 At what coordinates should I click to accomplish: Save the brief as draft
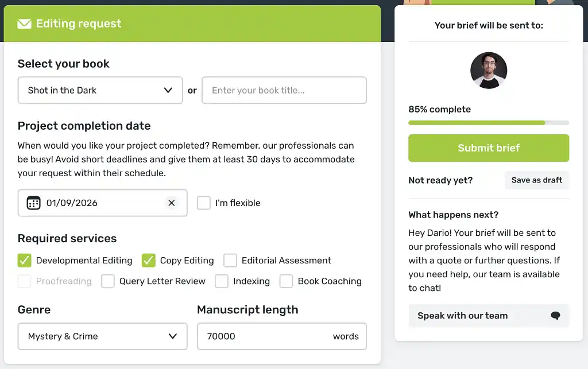[x=537, y=180]
